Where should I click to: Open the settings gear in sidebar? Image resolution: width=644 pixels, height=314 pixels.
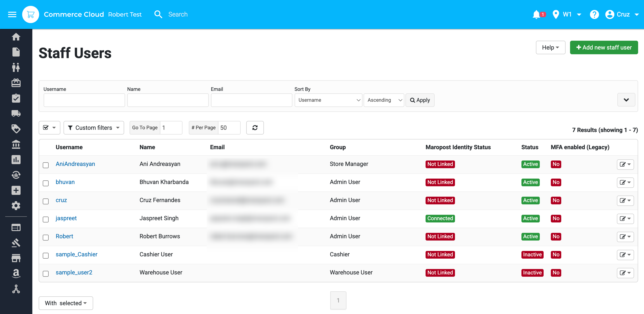[16, 206]
